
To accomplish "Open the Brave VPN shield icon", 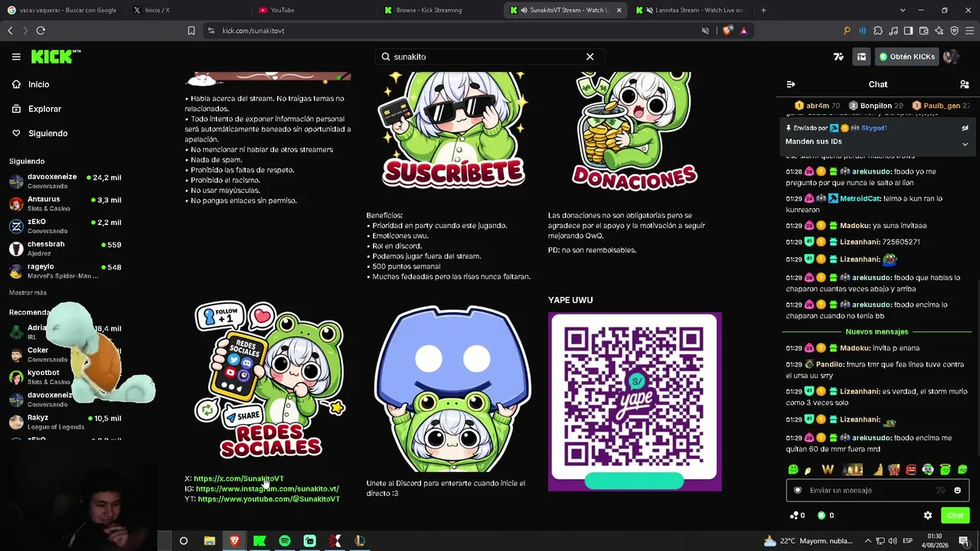I will coord(954,31).
